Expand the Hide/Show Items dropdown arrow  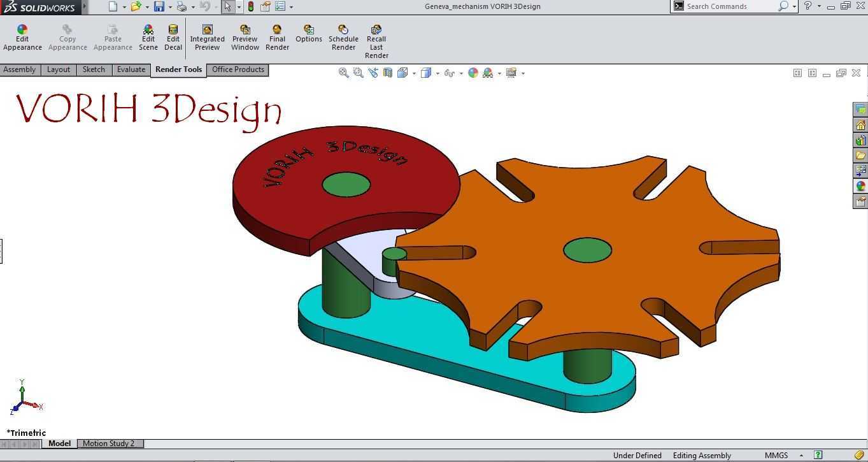(x=461, y=73)
